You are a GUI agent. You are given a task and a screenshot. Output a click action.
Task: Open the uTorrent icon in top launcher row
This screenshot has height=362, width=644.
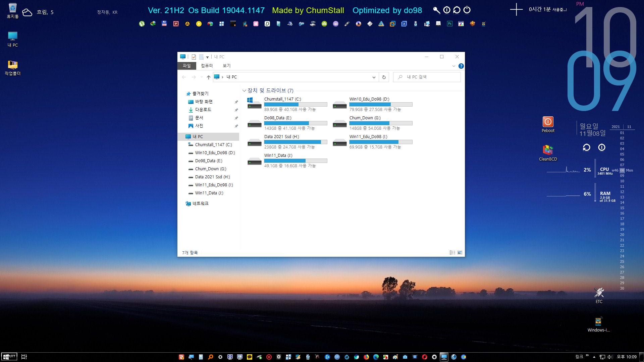coord(142,24)
